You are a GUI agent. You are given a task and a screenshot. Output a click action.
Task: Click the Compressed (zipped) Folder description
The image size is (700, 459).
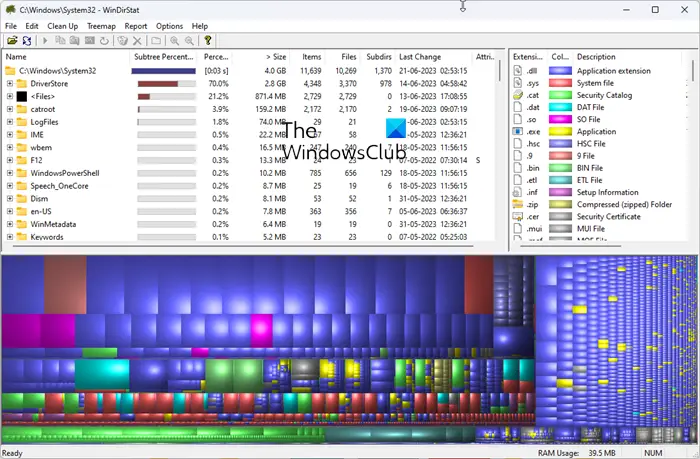pos(624,204)
